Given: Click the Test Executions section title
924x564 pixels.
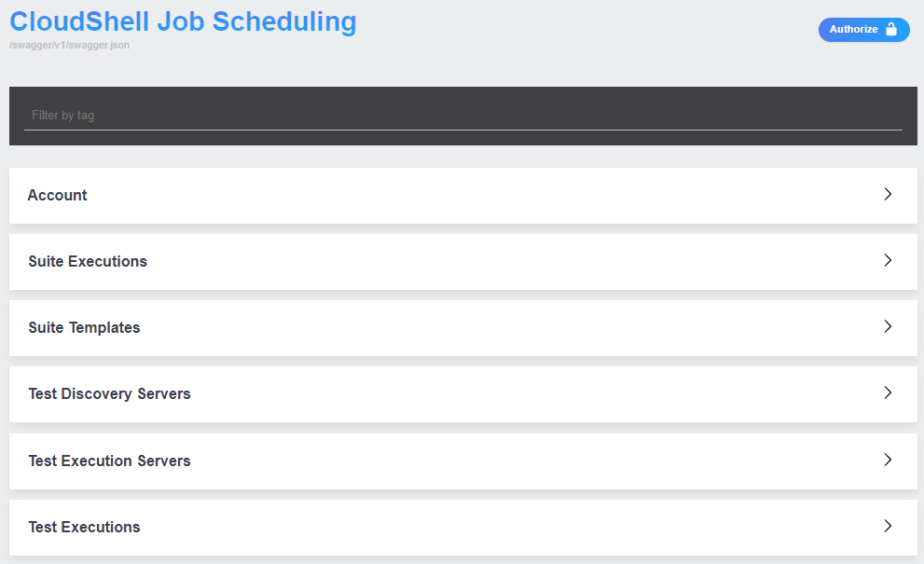Looking at the screenshot, I should click(x=84, y=527).
